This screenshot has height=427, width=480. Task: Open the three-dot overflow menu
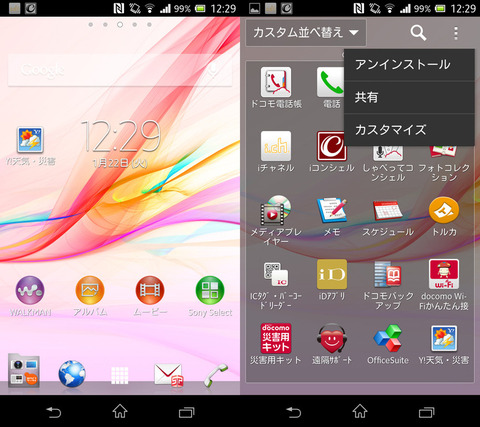tap(456, 33)
